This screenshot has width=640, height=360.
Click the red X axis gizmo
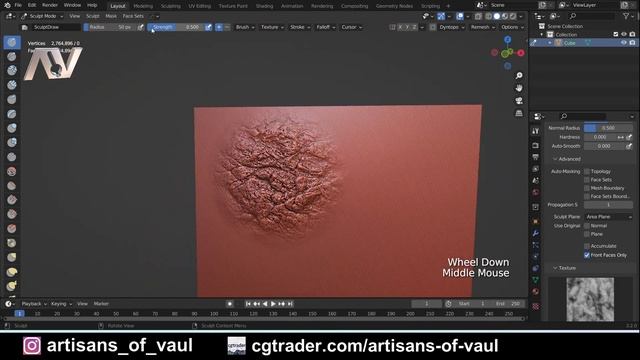[x=521, y=53]
